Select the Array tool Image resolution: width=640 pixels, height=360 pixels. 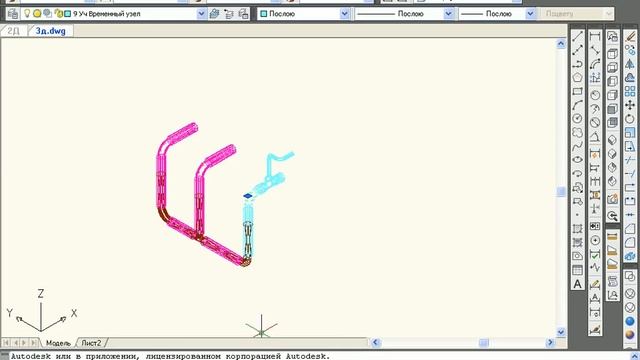click(x=630, y=91)
